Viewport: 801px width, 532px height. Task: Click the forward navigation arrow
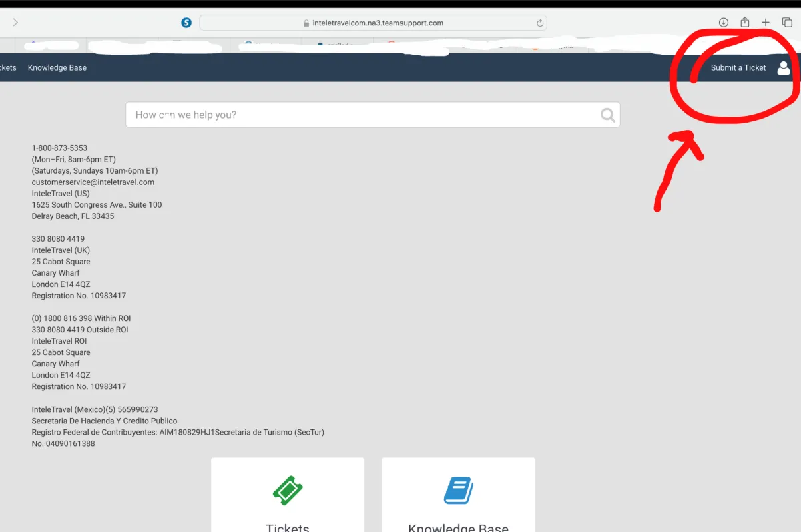tap(15, 23)
